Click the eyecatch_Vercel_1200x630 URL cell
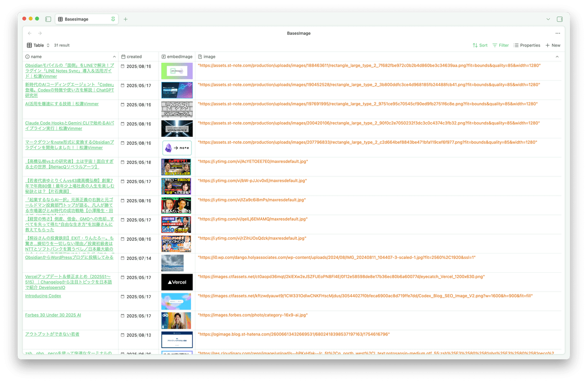588x383 pixels. [x=341, y=277]
